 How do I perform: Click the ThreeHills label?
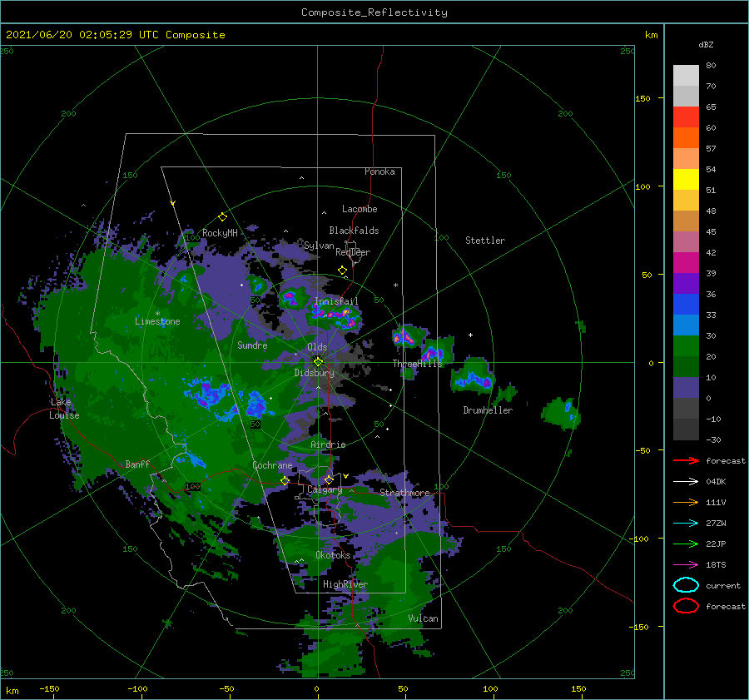click(x=418, y=364)
